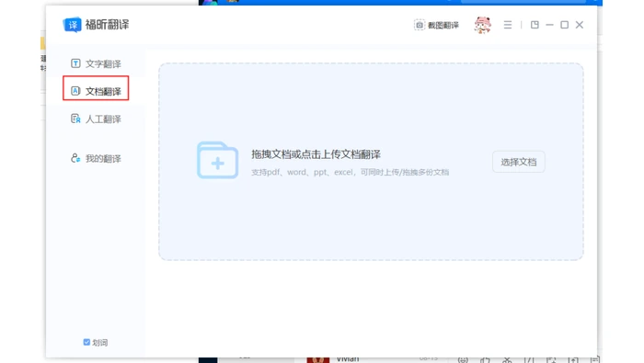Open 截图翻译 screenshot translate
The height and width of the screenshot is (363, 644).
point(436,26)
